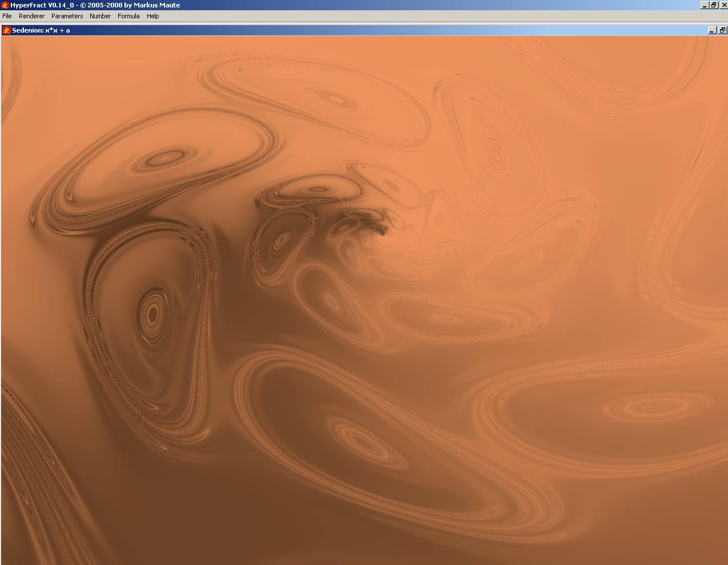Close the HyperFract application window
The width and height of the screenshot is (728, 565).
(x=723, y=5)
